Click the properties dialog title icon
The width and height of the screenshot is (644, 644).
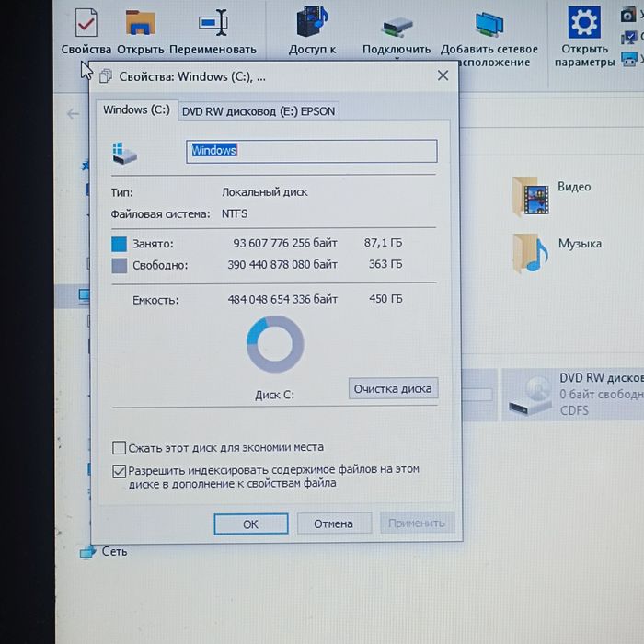pyautogui.click(x=106, y=76)
